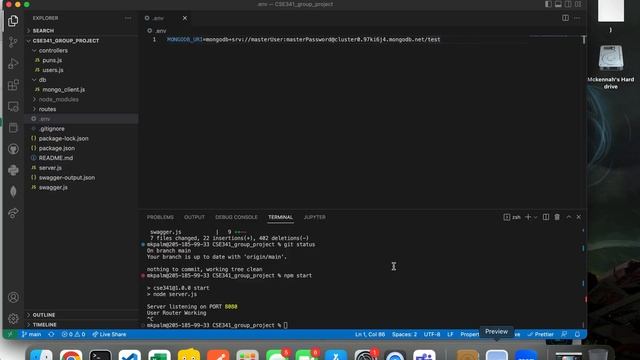Toggle primary sidebar visibility in title bar
Screen dimensions: 640x360
click(548, 4)
